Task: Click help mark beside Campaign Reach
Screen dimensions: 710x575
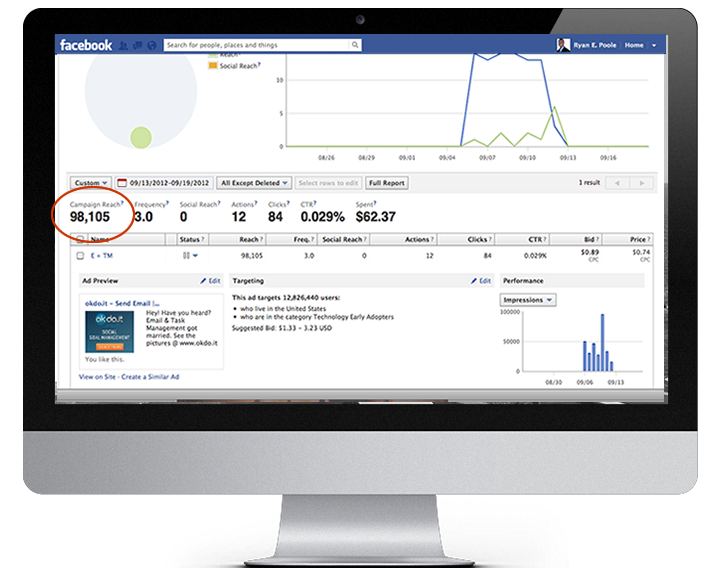Action: click(122, 203)
